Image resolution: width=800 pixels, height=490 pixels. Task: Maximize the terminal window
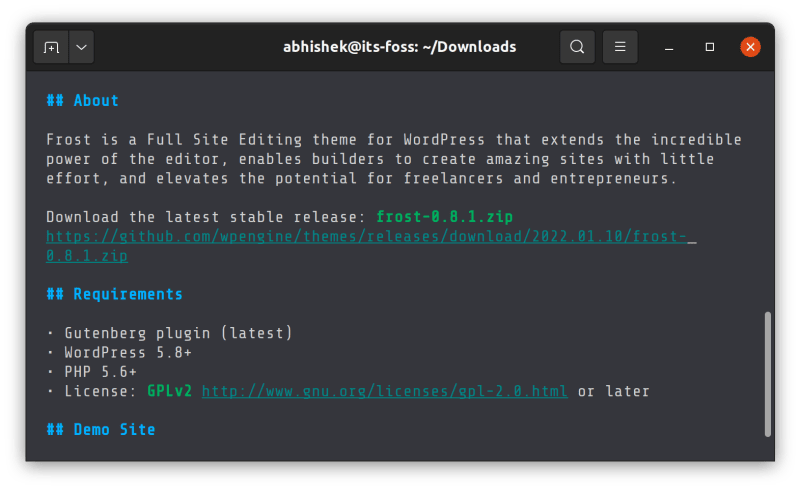click(710, 47)
